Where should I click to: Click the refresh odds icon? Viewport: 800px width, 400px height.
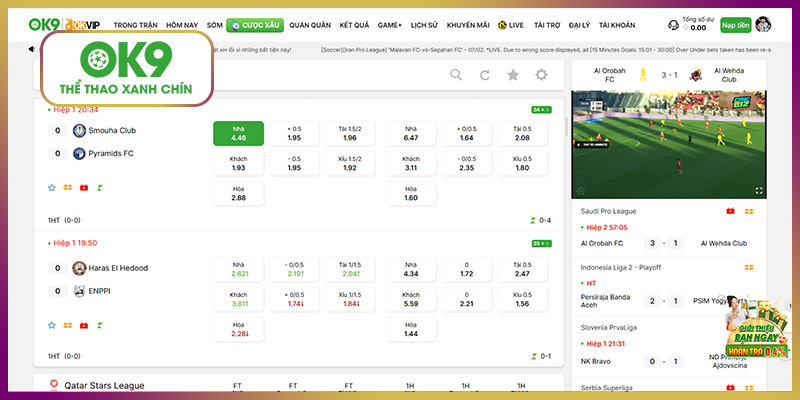[x=485, y=75]
